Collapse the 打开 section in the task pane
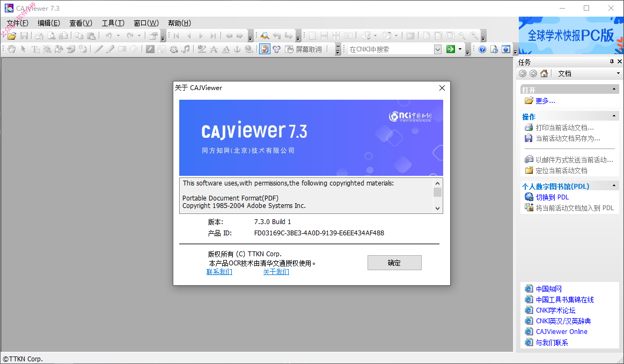The width and height of the screenshot is (624, 364). point(614,89)
